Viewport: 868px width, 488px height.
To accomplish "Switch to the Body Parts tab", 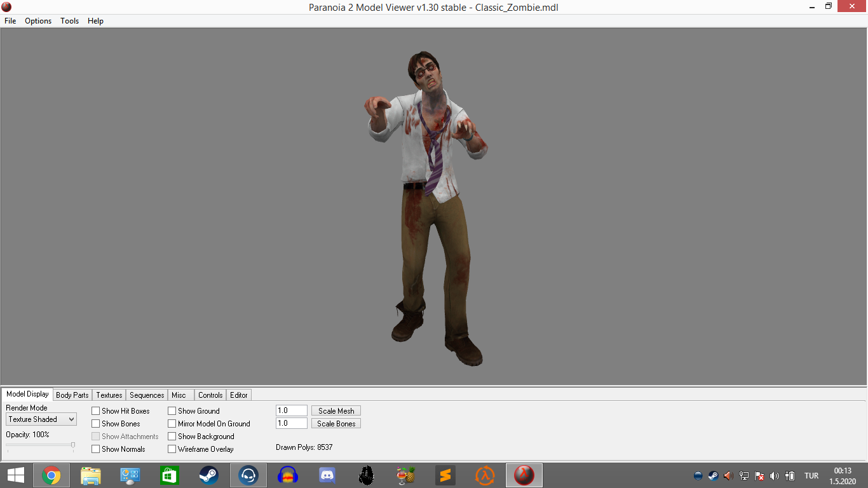I will [x=72, y=395].
